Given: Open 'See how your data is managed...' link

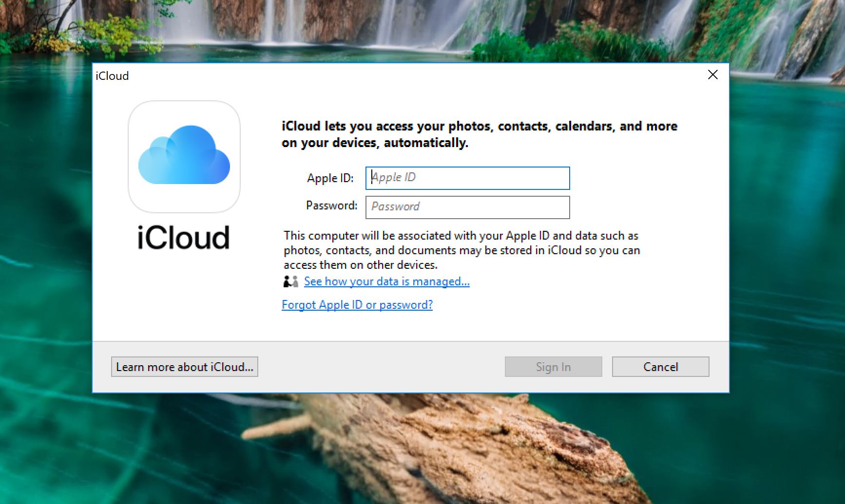Looking at the screenshot, I should 387,281.
